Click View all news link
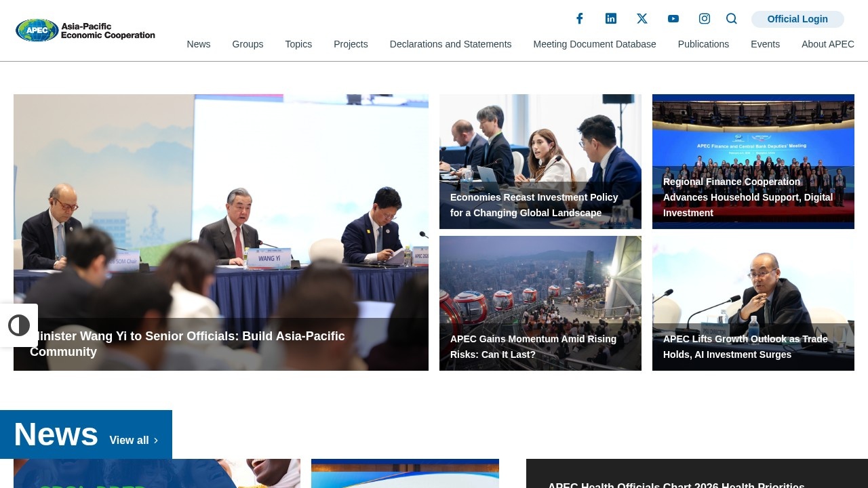The image size is (868, 488). (x=134, y=441)
